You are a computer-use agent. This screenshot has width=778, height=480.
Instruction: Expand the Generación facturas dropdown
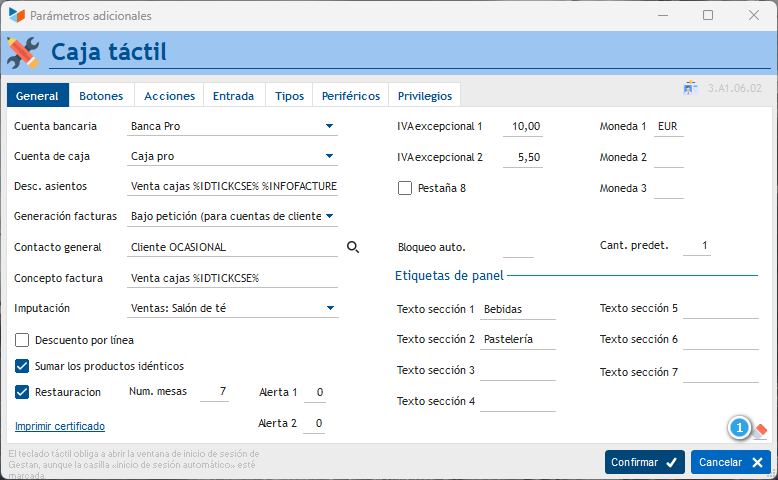[x=329, y=216]
